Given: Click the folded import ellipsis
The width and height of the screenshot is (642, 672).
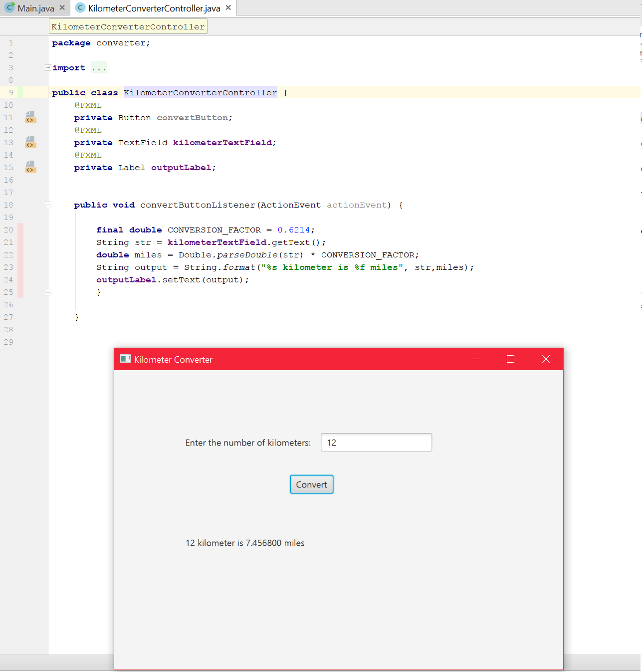Looking at the screenshot, I should [99, 68].
